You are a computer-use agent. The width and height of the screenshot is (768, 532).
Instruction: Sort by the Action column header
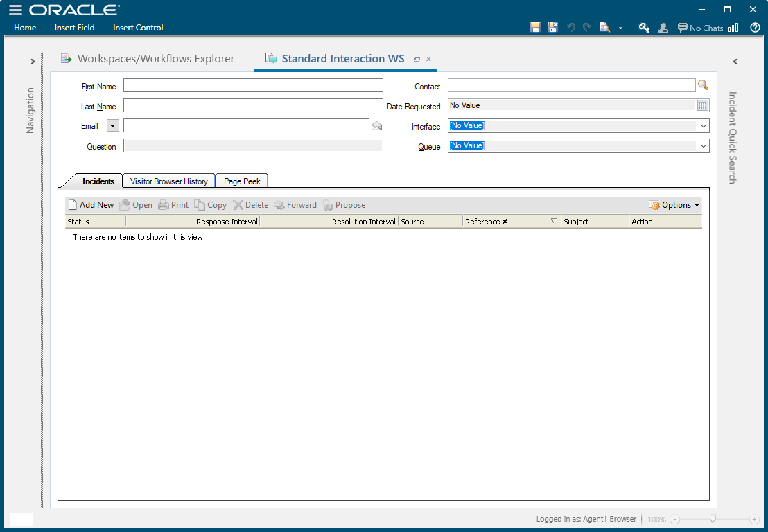click(665, 222)
